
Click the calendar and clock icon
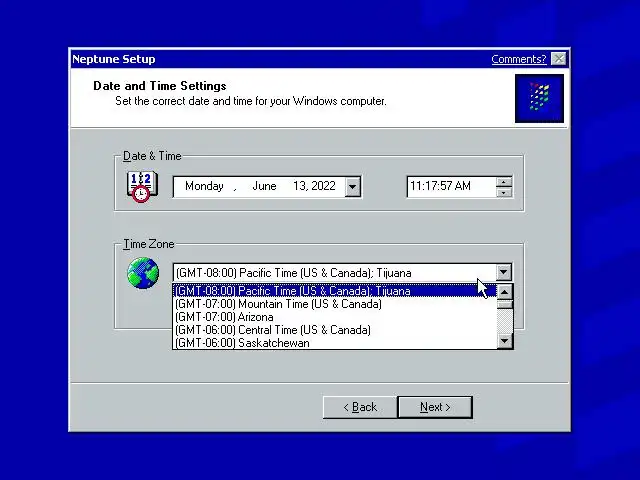pyautogui.click(x=142, y=187)
